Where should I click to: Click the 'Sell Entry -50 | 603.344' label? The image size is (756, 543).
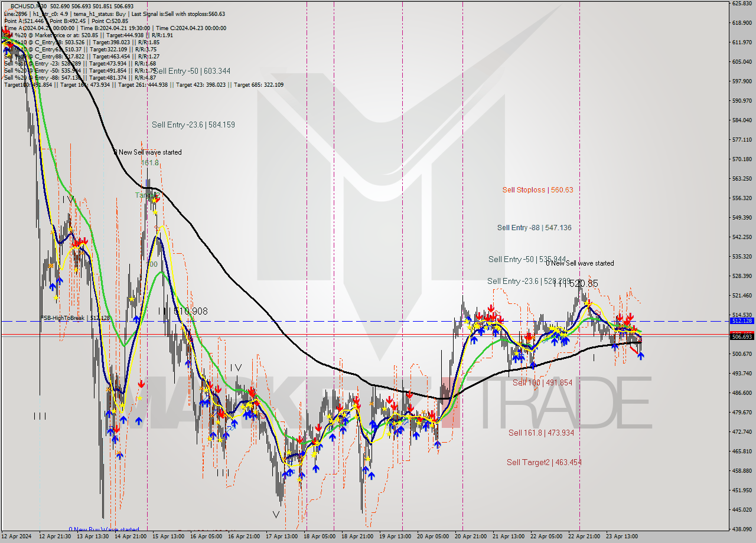coord(192,71)
